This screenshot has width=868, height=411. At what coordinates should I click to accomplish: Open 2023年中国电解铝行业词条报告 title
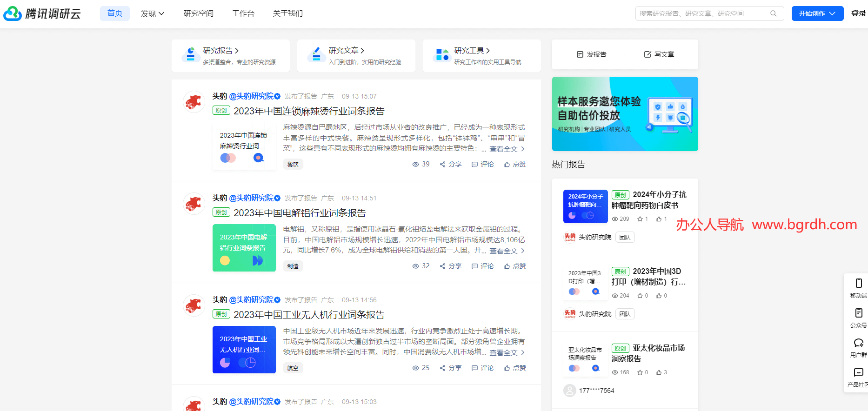click(x=300, y=213)
